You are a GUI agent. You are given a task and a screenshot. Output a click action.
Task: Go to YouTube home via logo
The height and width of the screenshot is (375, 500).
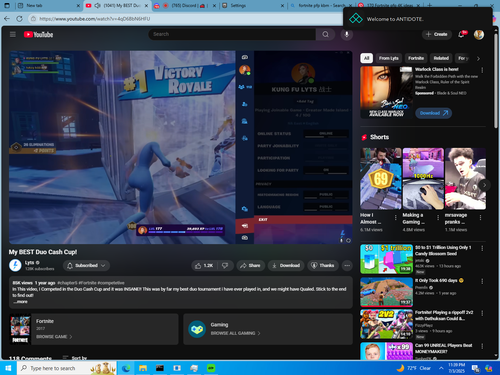pos(38,34)
